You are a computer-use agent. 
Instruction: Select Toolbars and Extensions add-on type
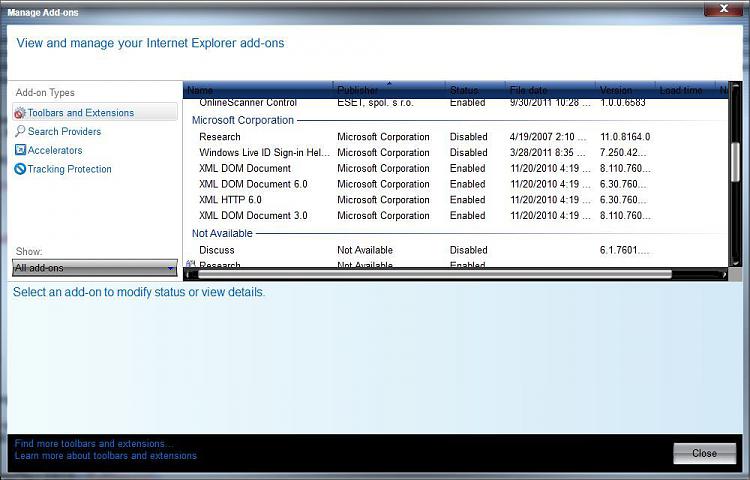[x=95, y=112]
